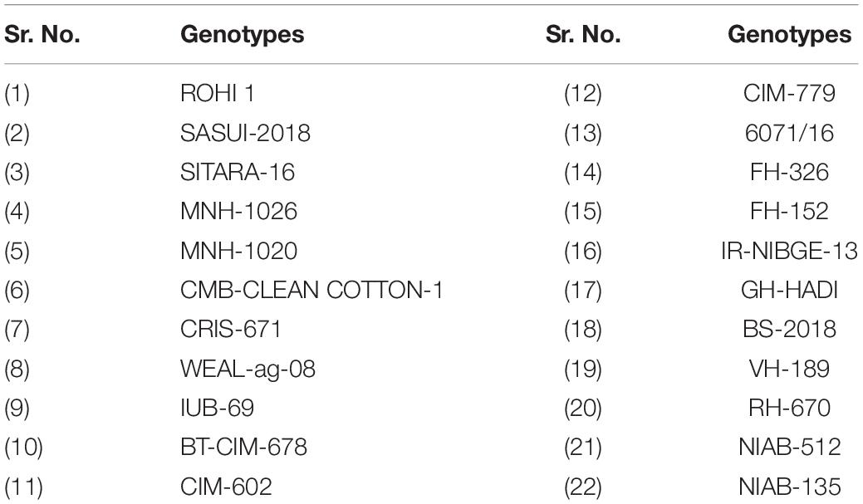Select the CIM-779 genotype
Screen dimensions: 863x504
789,94
